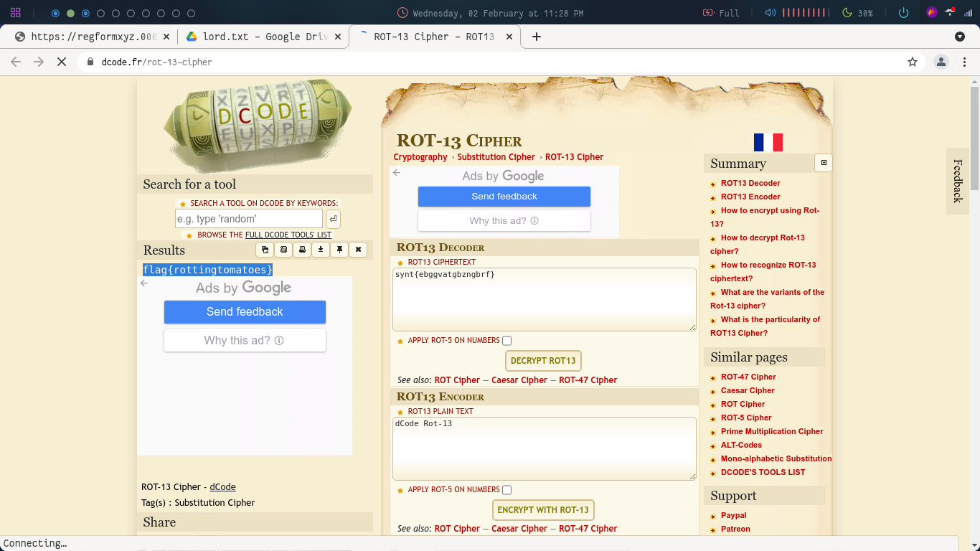Click the results history scroll icon
The height and width of the screenshot is (551, 980).
[x=284, y=250]
